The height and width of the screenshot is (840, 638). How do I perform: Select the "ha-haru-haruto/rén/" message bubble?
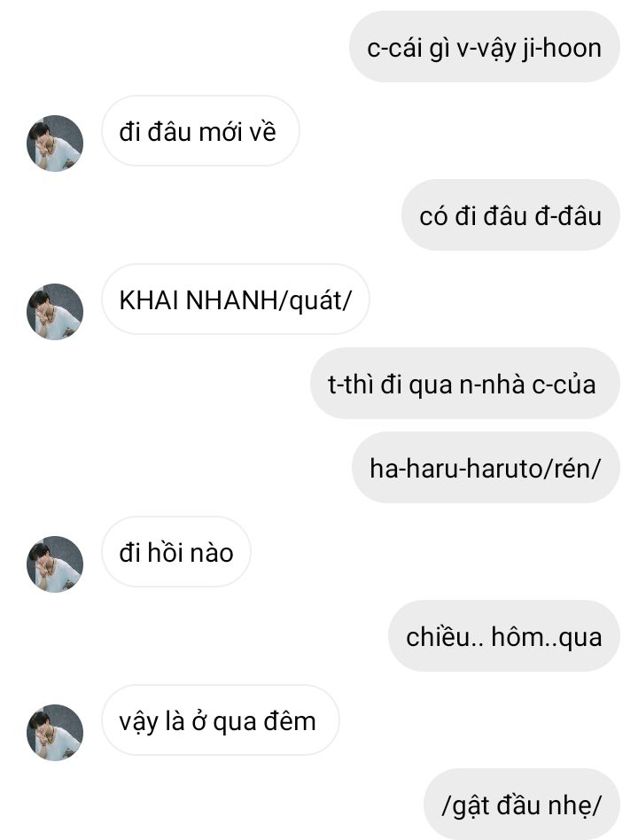(x=486, y=468)
